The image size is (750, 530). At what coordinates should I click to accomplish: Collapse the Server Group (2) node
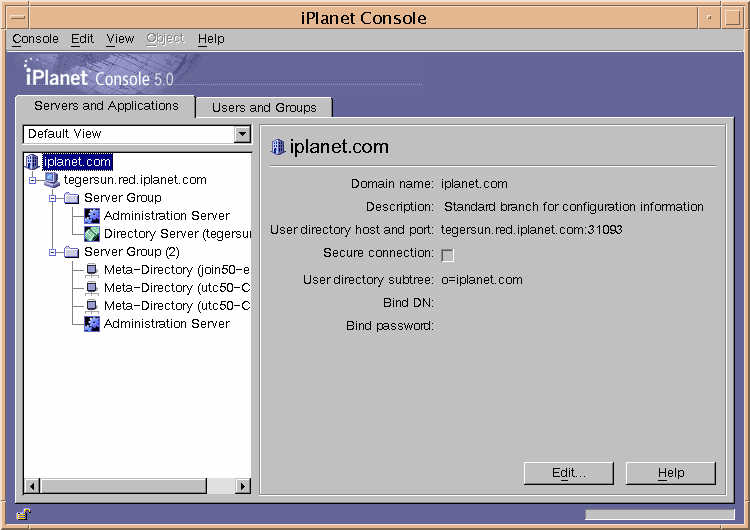click(x=53, y=252)
